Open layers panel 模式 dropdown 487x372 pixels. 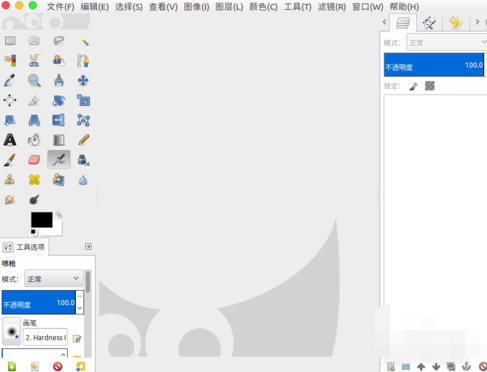[446, 42]
